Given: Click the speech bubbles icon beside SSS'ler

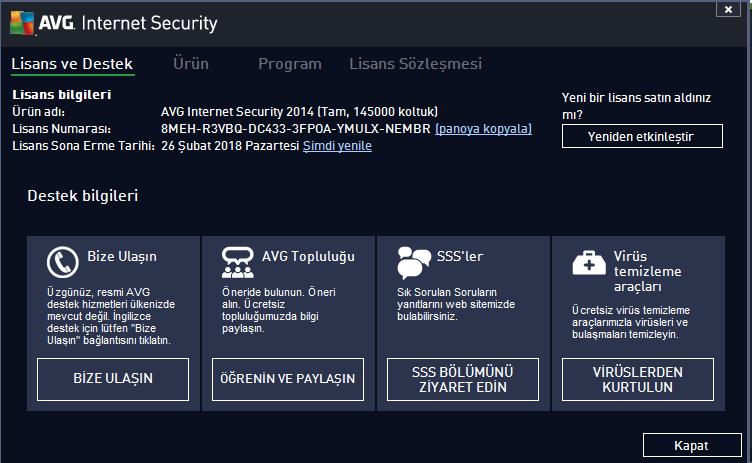Looking at the screenshot, I should [413, 262].
